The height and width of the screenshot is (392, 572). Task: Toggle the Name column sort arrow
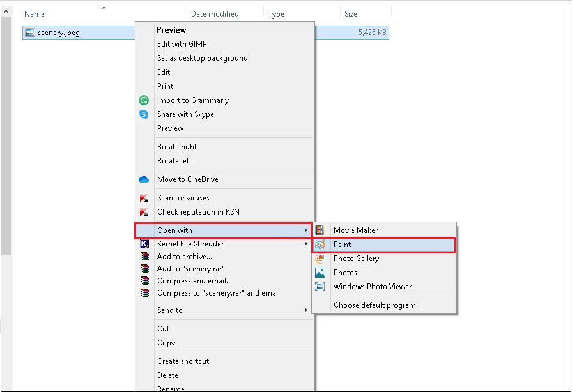tap(104, 8)
